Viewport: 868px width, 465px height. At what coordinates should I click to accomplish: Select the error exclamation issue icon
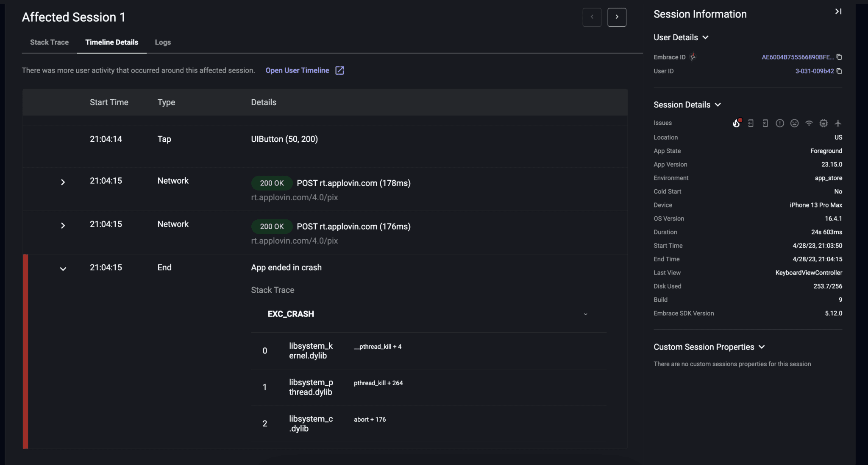pyautogui.click(x=780, y=123)
